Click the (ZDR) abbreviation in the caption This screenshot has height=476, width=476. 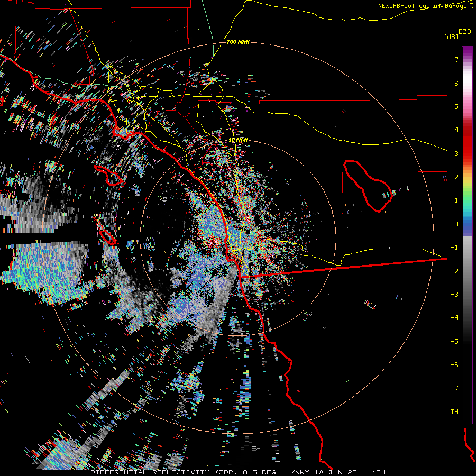[x=226, y=472]
